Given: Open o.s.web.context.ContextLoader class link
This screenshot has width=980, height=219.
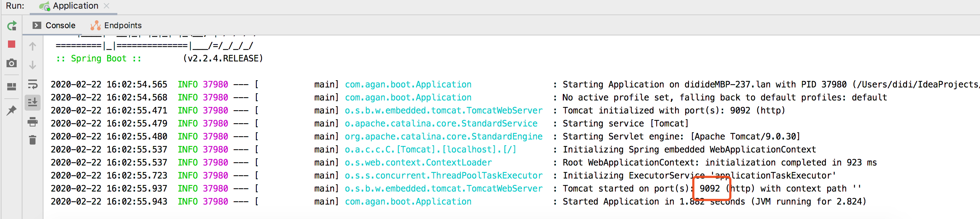Looking at the screenshot, I should pyautogui.click(x=418, y=163).
